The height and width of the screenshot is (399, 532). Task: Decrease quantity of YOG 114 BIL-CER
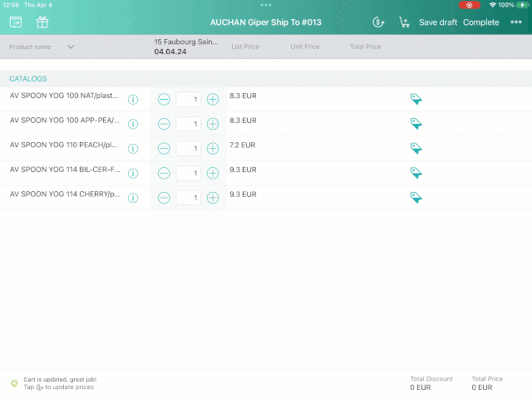click(x=164, y=174)
